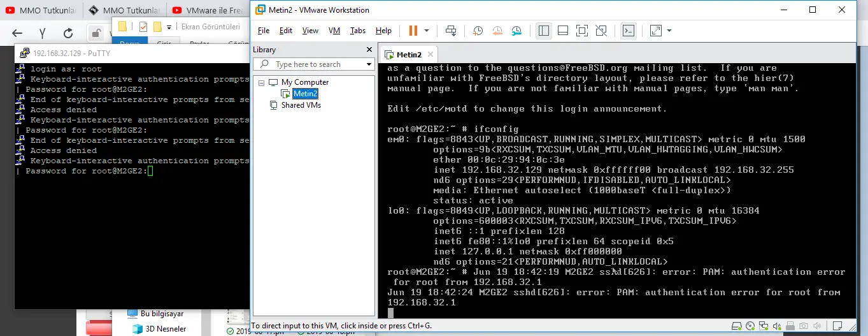868x336 pixels.
Task: Close the Library panel
Action: (x=369, y=50)
